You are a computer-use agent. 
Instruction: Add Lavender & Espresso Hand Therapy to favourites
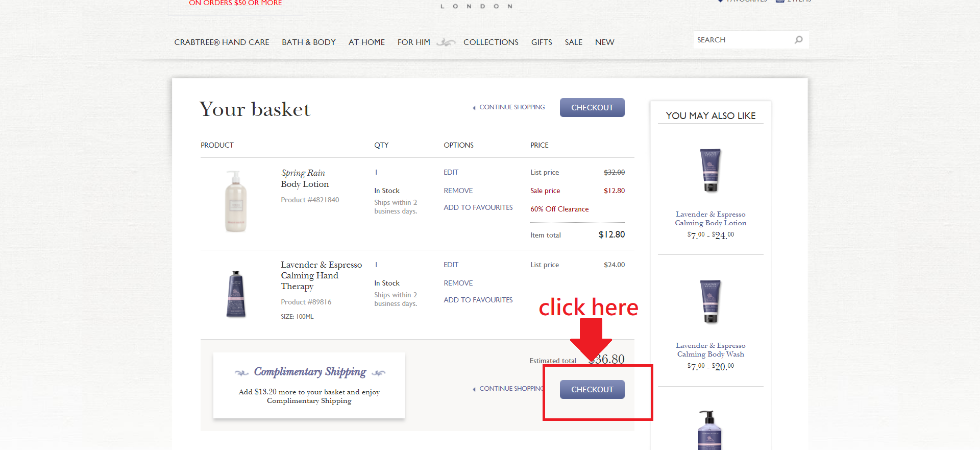pyautogui.click(x=478, y=300)
